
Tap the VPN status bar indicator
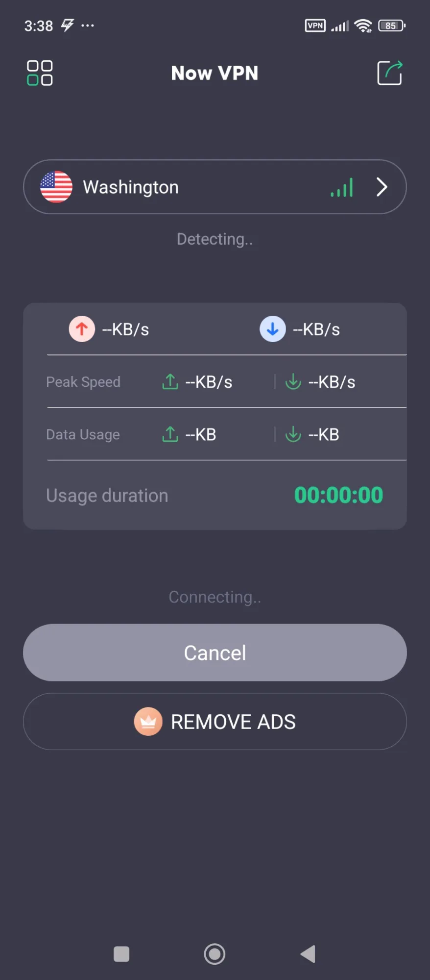315,25
